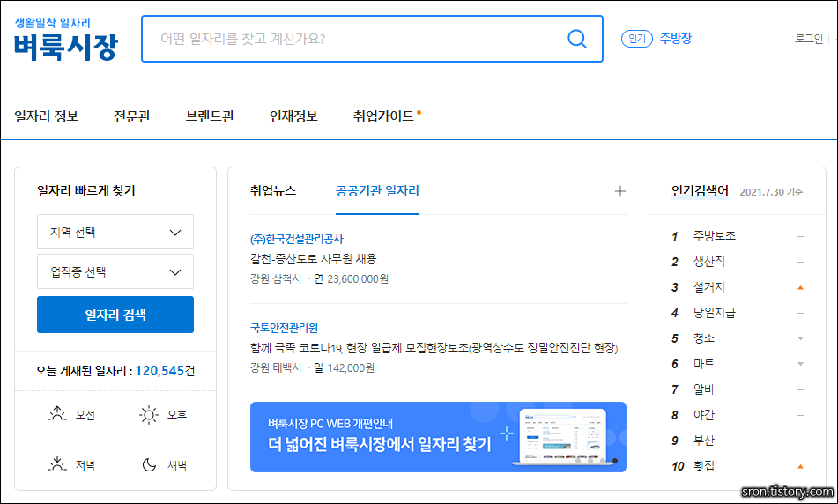
Task: Select popular search term 야간
Action: click(704, 415)
